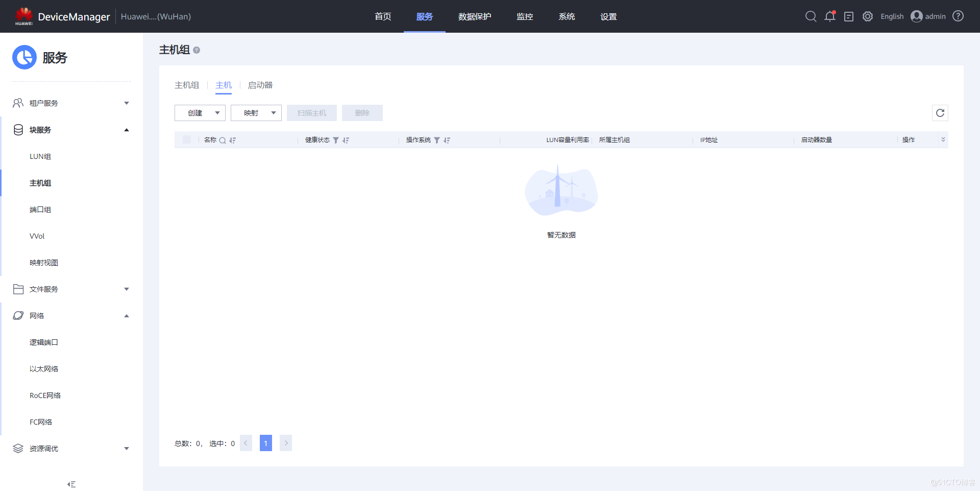Open the help question mark icon
980x491 pixels.
pyautogui.click(x=958, y=16)
